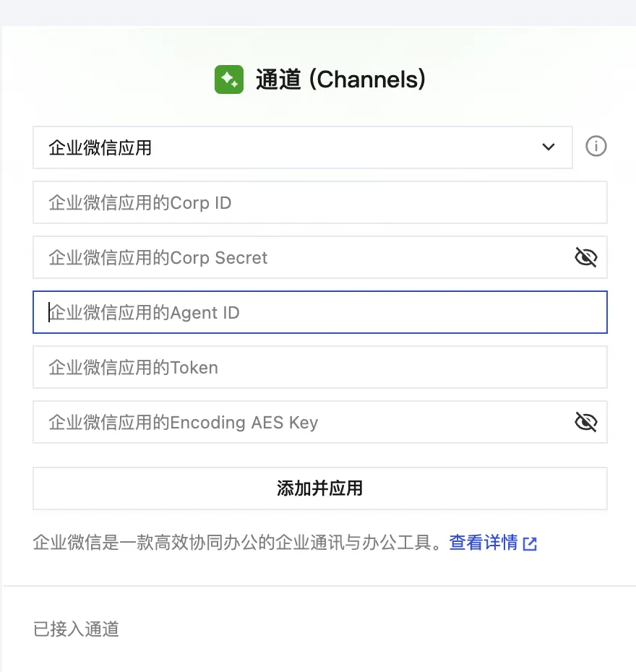
Task: Focus the 企业微信应用的Corp ID field
Action: 319,202
